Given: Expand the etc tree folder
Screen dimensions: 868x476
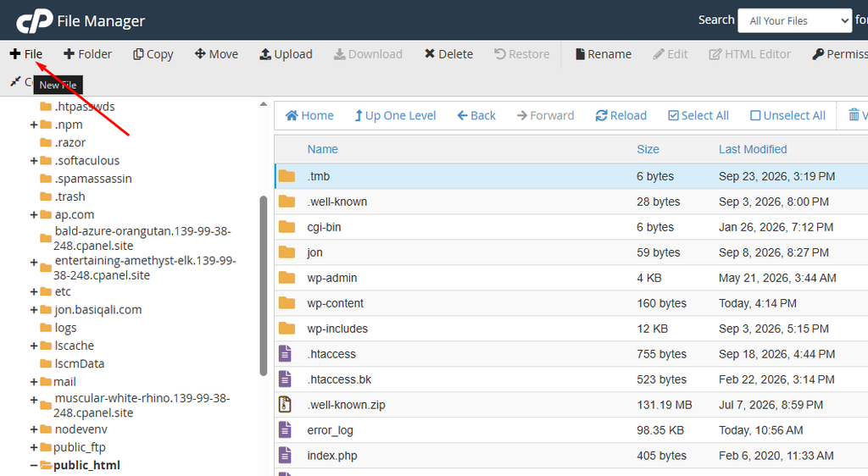Looking at the screenshot, I should tap(34, 292).
